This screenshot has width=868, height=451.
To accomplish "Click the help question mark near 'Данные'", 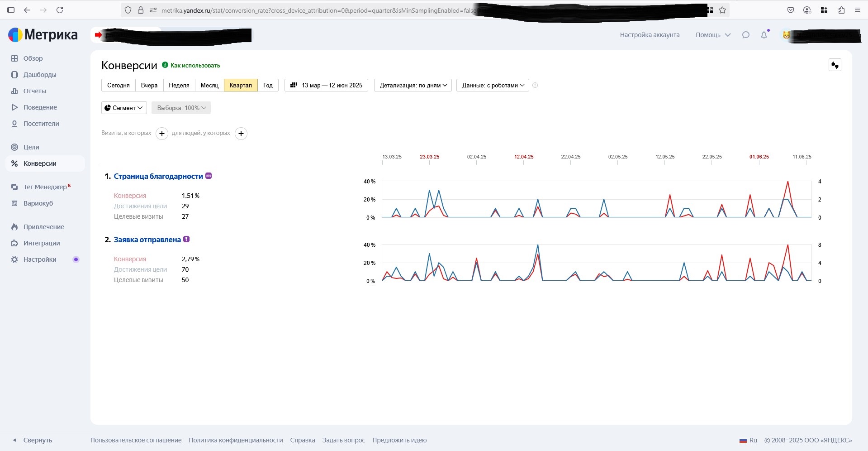I will point(535,85).
